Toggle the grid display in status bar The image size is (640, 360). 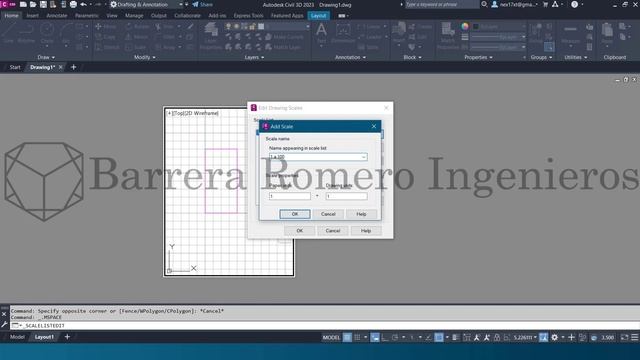(x=347, y=337)
